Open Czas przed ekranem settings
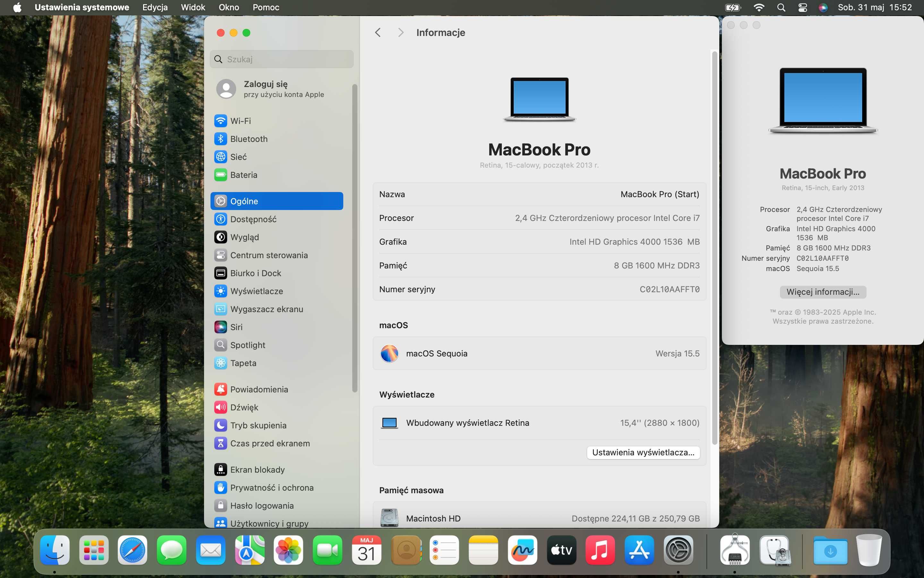 tap(277, 443)
